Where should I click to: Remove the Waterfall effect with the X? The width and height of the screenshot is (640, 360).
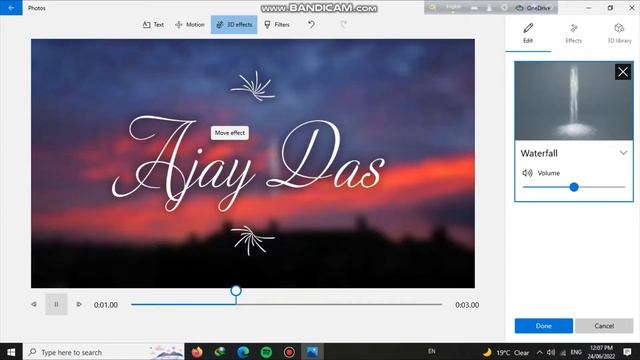tap(623, 72)
